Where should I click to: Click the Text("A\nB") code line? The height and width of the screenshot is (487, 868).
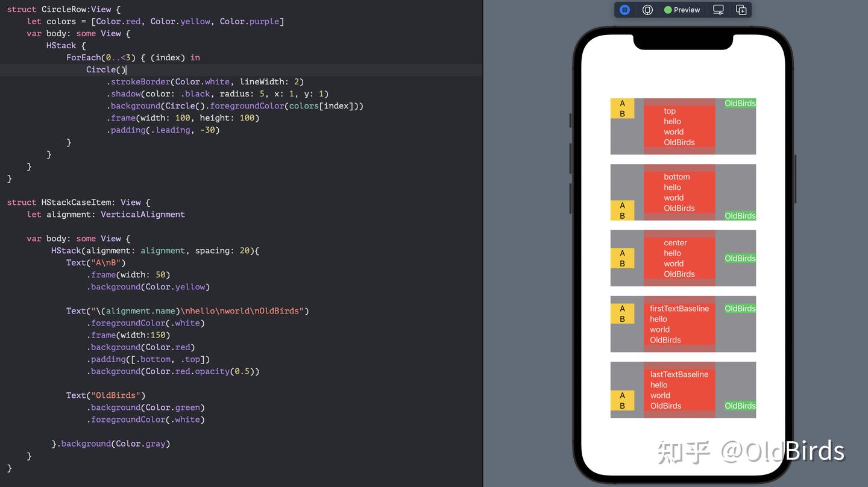click(x=96, y=262)
